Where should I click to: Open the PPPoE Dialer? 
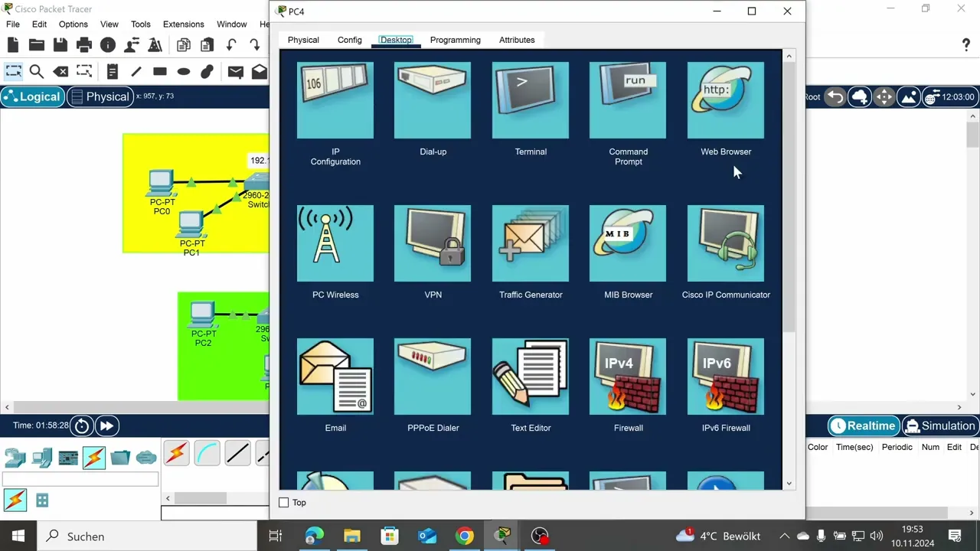[433, 377]
